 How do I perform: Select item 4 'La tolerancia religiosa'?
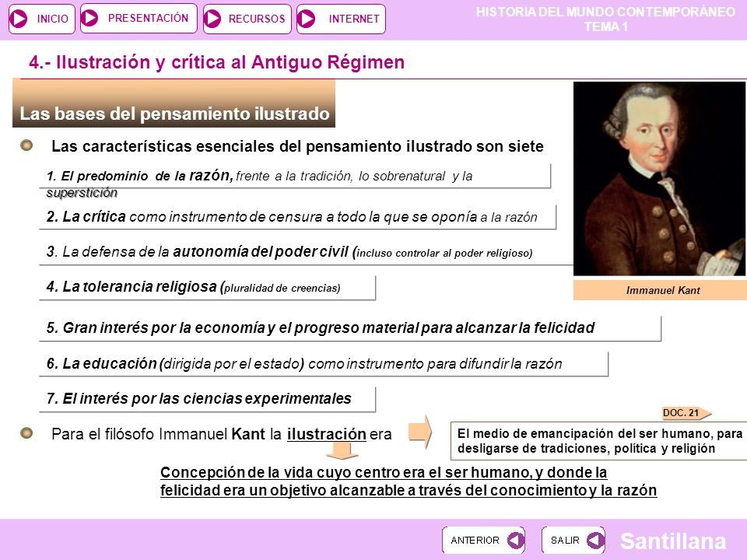(208, 288)
